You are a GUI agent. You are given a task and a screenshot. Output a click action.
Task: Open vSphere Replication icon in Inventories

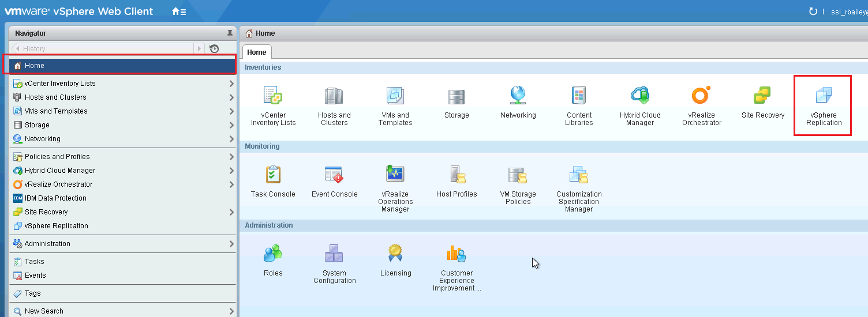[824, 95]
